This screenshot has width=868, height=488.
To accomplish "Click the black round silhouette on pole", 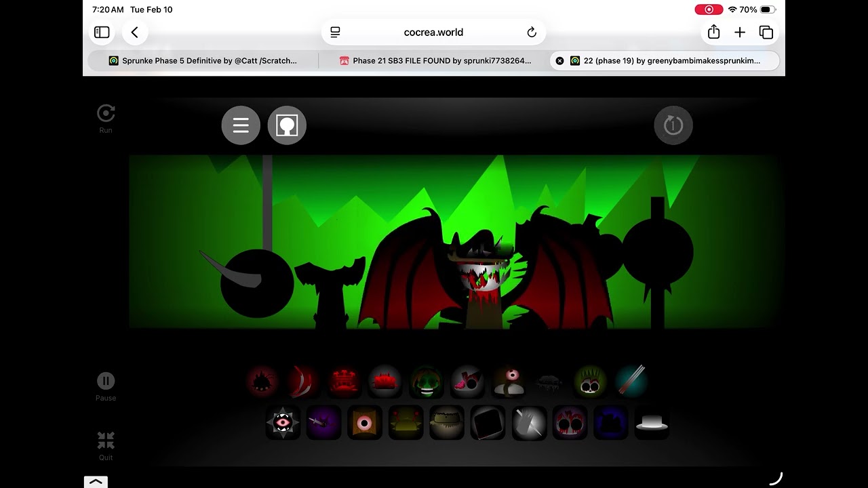I will 657,251.
